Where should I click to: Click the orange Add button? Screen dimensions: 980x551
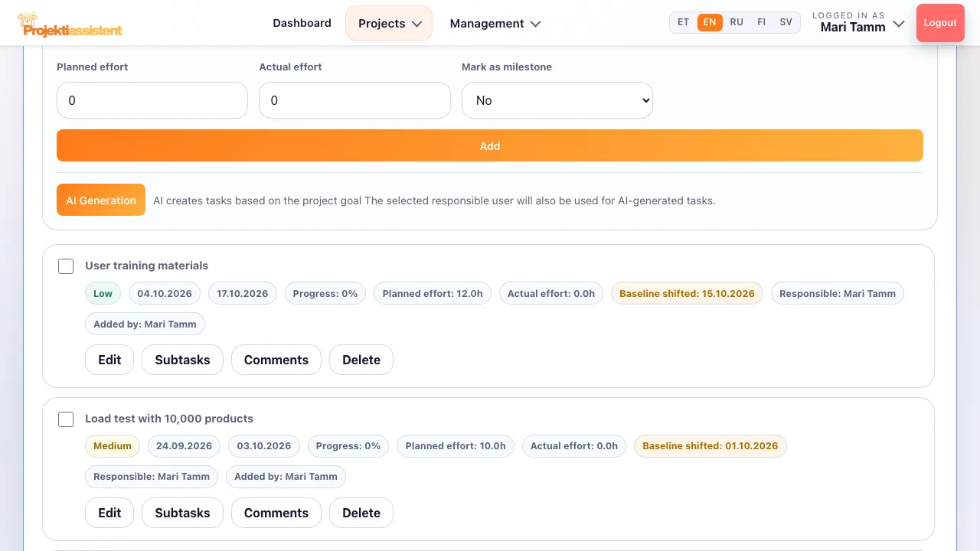pyautogui.click(x=490, y=145)
